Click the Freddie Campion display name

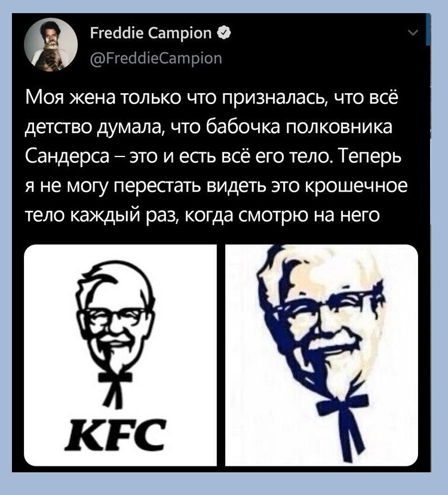coord(151,33)
